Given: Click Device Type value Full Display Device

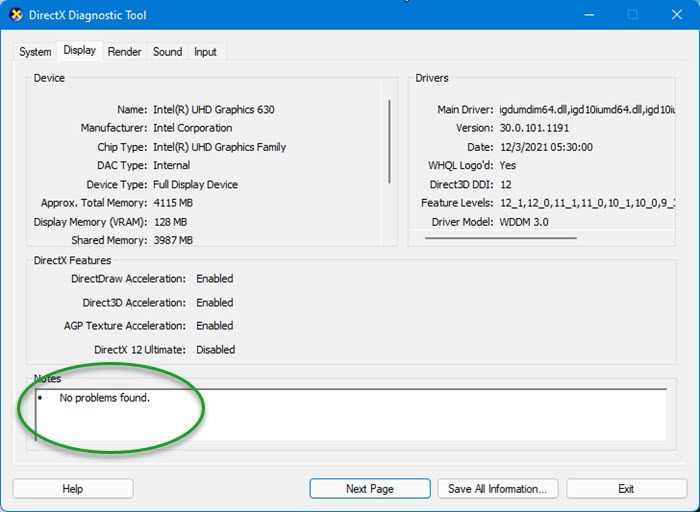Looking at the screenshot, I should (x=195, y=184).
